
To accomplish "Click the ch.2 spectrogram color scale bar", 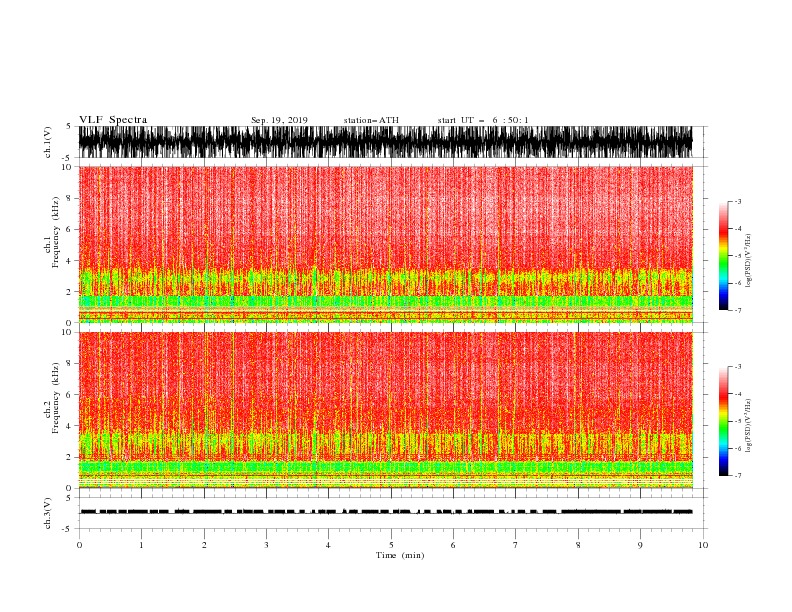I will pos(723,421).
